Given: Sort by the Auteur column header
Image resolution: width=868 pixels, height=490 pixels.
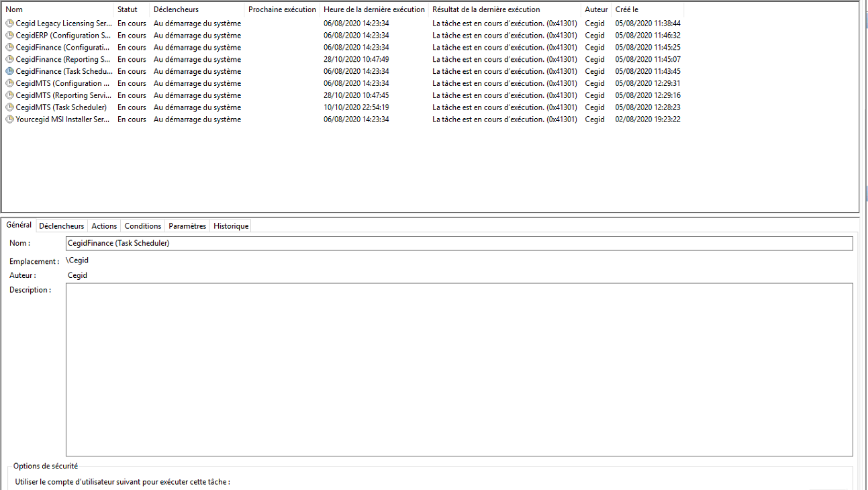Looking at the screenshot, I should tap(597, 9).
